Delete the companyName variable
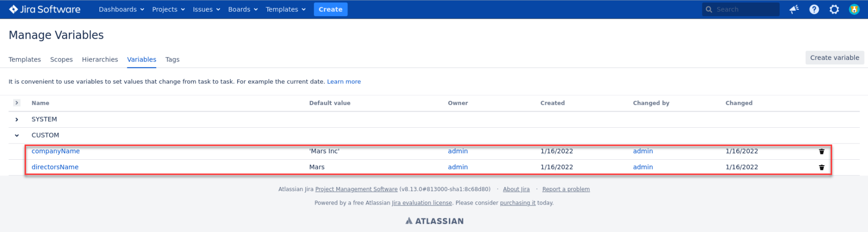868x232 pixels. [821, 151]
